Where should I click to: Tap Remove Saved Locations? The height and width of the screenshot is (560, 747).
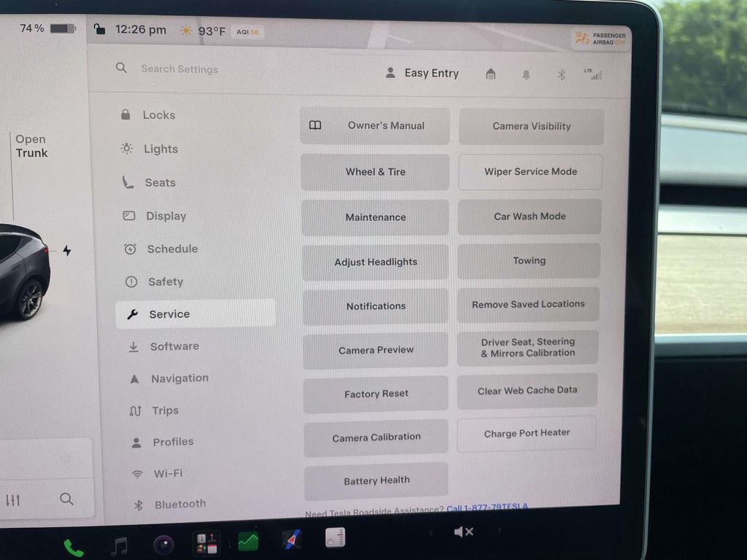(x=528, y=304)
